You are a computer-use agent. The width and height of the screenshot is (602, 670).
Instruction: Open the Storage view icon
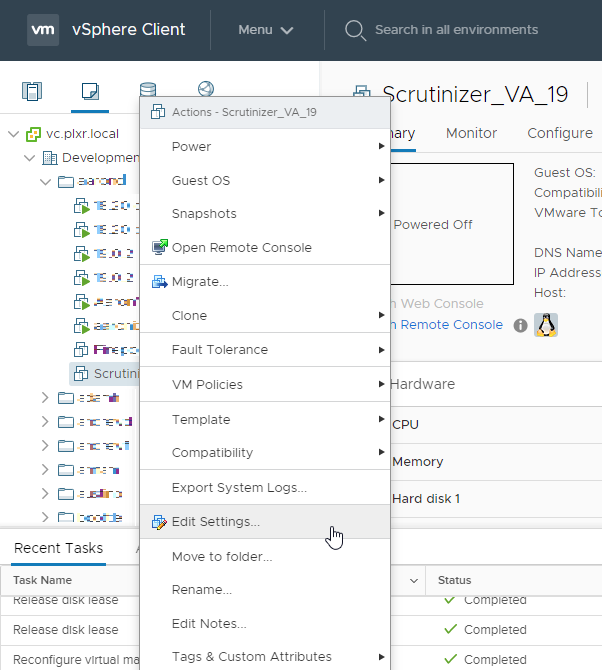(148, 92)
